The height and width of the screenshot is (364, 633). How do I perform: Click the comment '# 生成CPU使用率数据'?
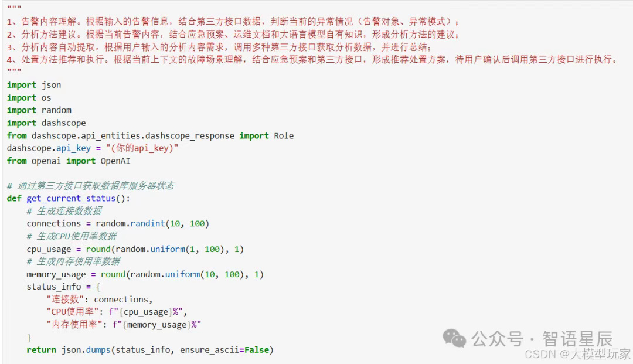[72, 236]
